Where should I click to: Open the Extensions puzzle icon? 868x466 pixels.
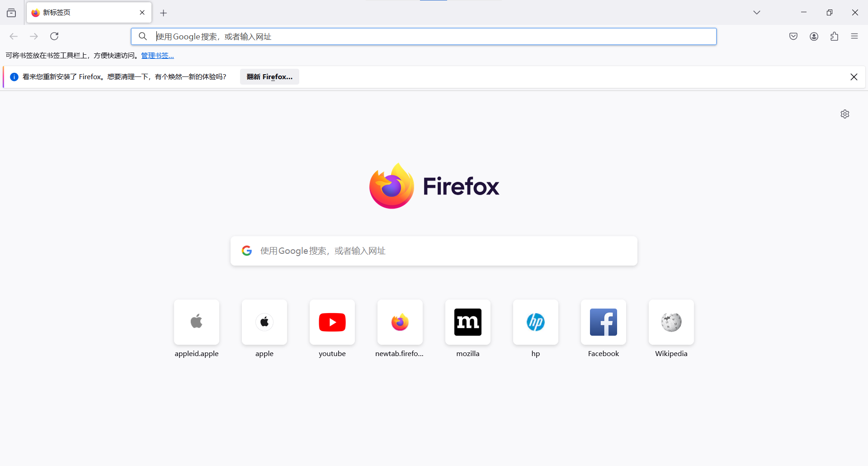tap(834, 36)
